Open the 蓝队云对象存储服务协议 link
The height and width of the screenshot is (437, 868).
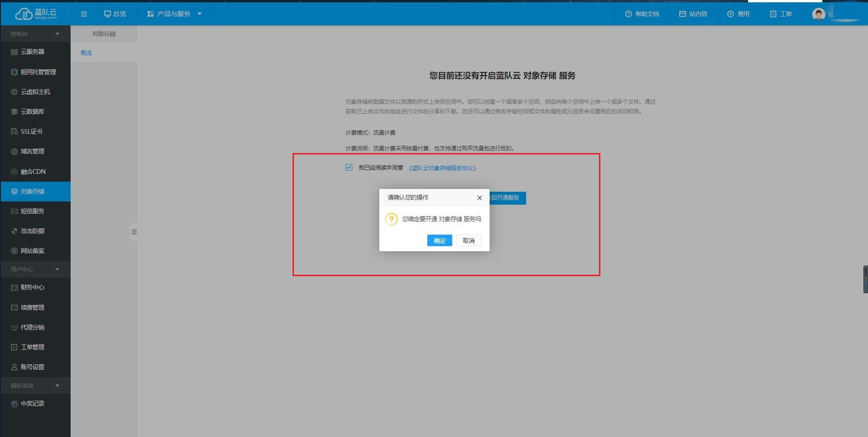tap(442, 168)
